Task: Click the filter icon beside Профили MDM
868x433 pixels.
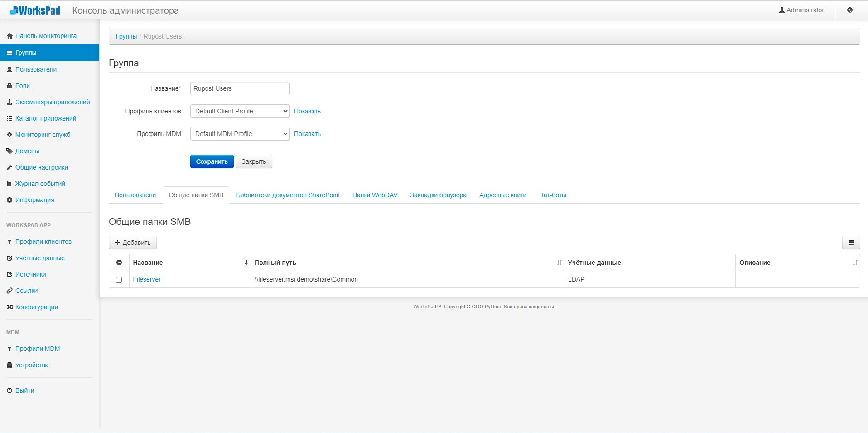Action: coord(10,349)
